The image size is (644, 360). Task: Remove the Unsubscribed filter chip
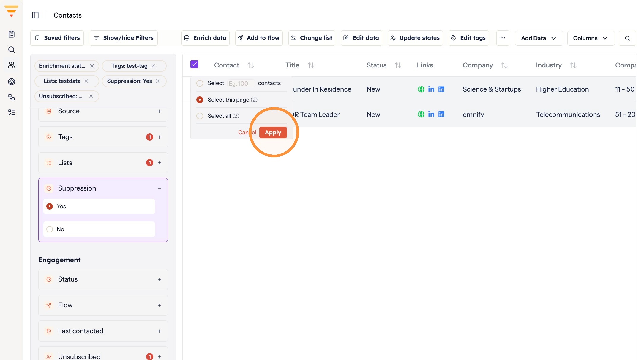coord(91,96)
